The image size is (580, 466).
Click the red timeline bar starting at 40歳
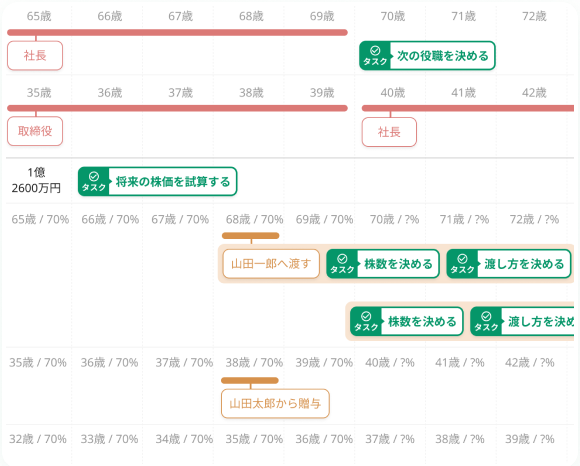(x=468, y=108)
